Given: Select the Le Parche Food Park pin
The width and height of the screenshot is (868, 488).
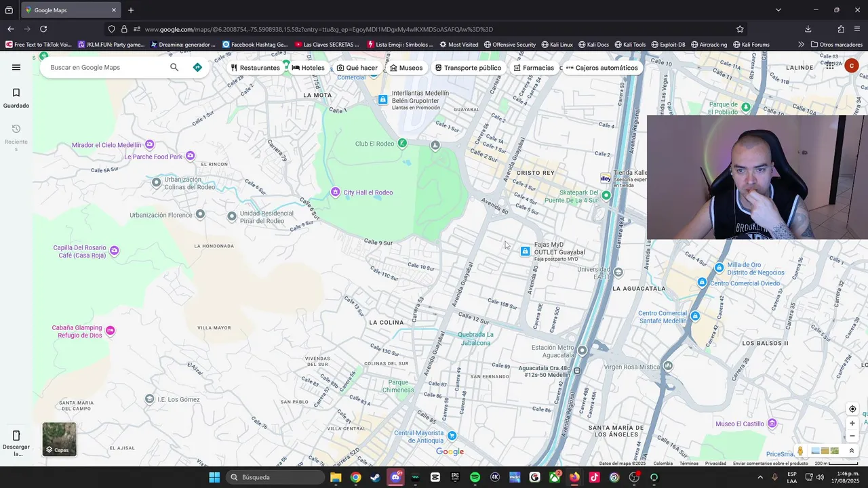Looking at the screenshot, I should tap(190, 156).
